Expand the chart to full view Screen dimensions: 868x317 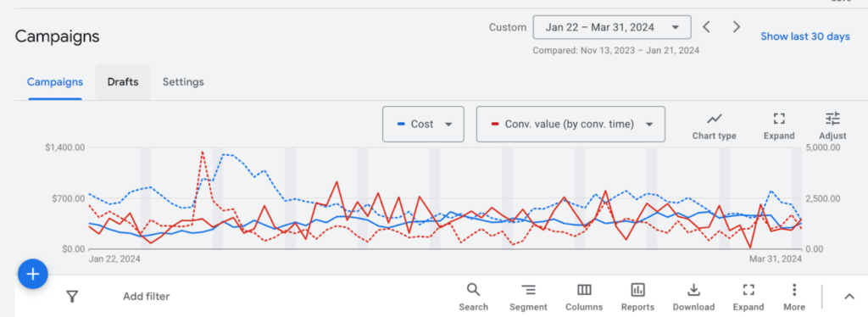tap(779, 125)
